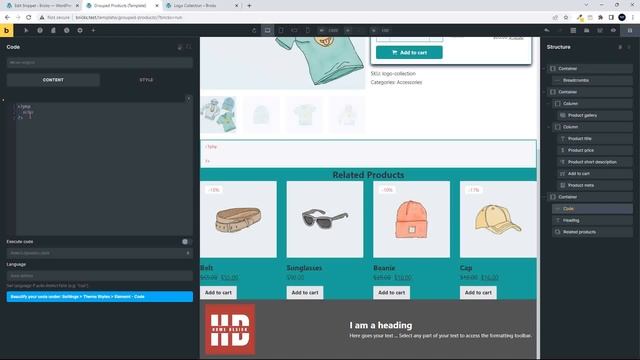Image resolution: width=640 pixels, height=360 pixels.
Task: Click Add to cart under Beanie
Action: coord(391,293)
